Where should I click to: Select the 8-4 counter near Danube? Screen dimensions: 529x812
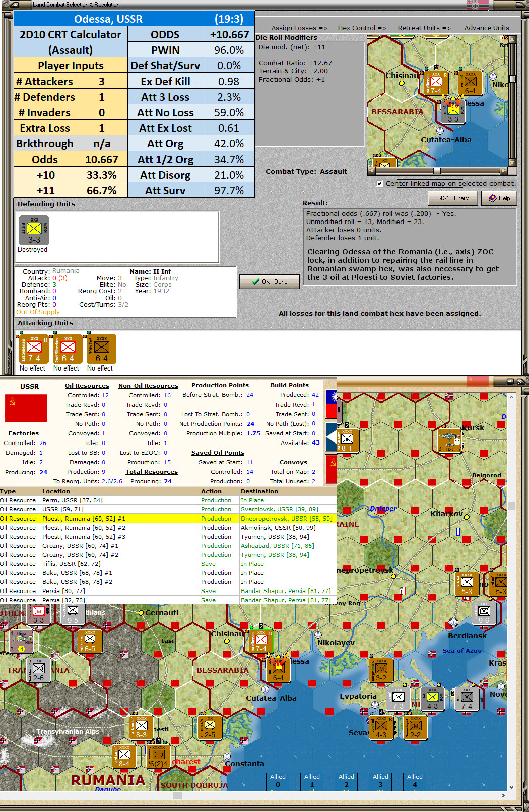pos(124,756)
